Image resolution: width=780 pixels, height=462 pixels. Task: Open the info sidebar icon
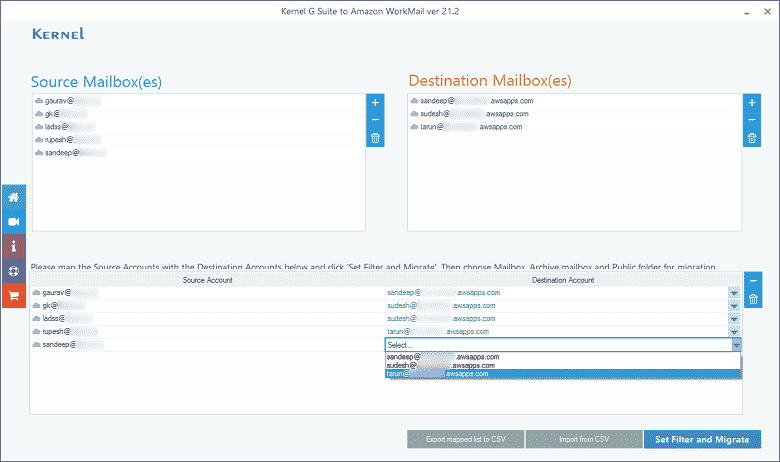[x=13, y=246]
